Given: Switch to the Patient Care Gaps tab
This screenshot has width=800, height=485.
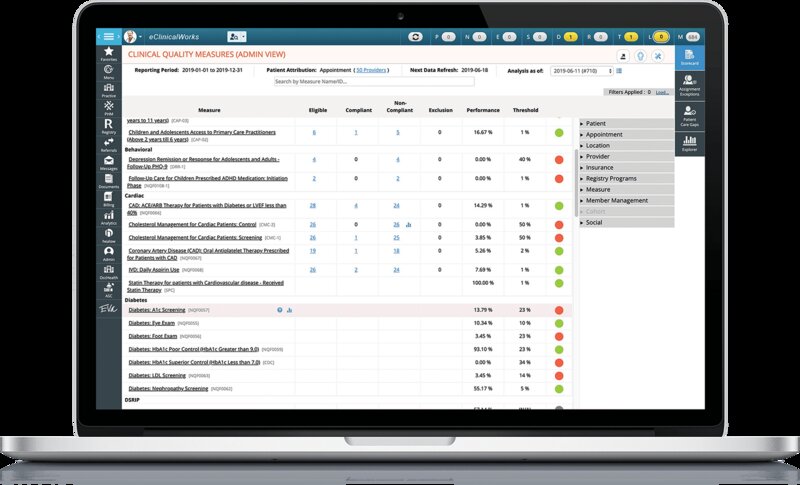Looking at the screenshot, I should pyautogui.click(x=689, y=116).
